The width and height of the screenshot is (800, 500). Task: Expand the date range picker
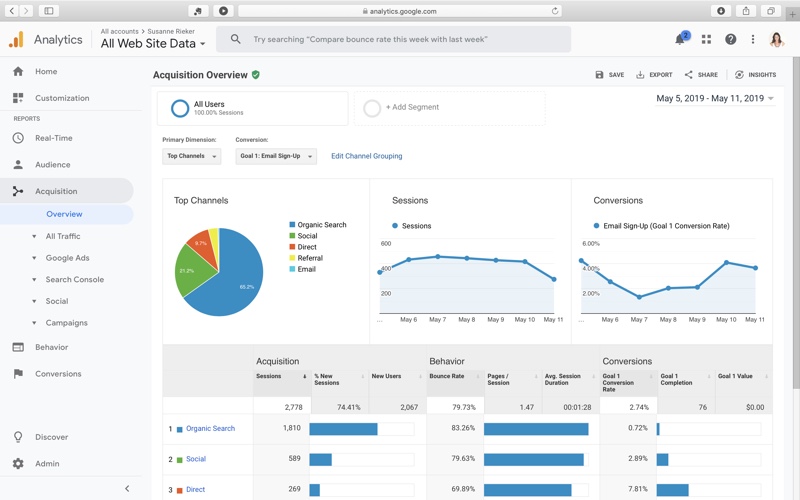(714, 99)
